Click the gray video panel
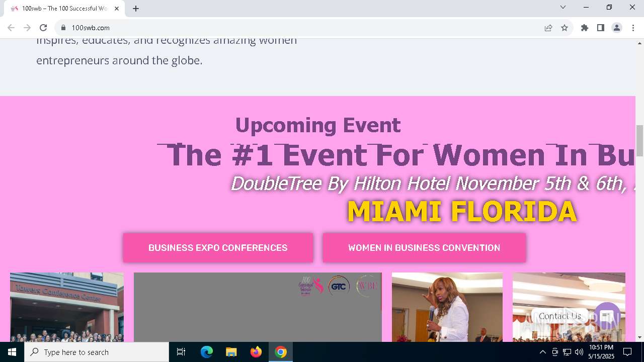Image resolution: width=644 pixels, height=362 pixels. 258,307
